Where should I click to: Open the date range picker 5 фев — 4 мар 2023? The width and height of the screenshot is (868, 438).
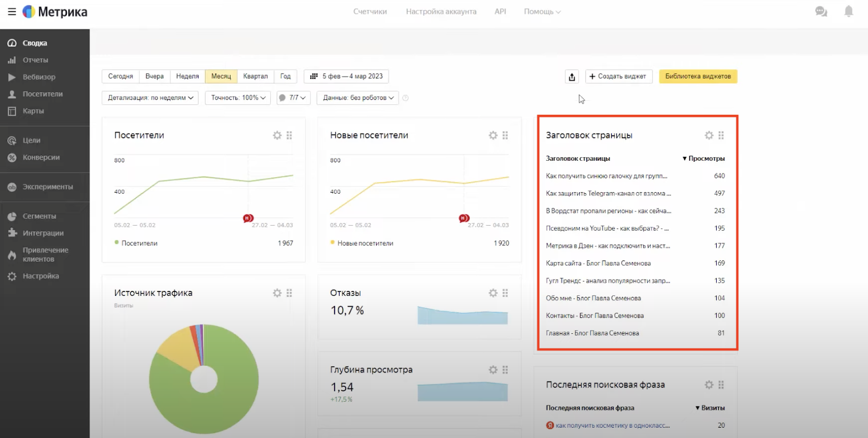coord(346,77)
